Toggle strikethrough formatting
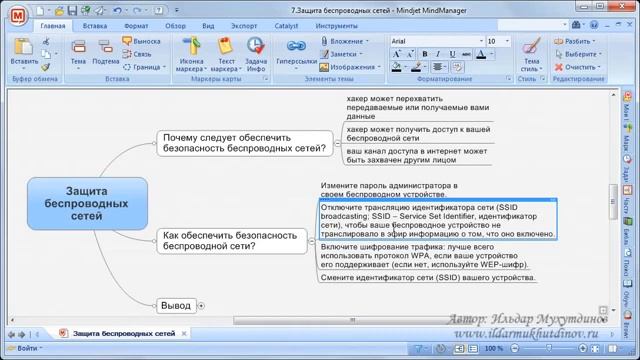The image size is (640, 360). [466, 54]
